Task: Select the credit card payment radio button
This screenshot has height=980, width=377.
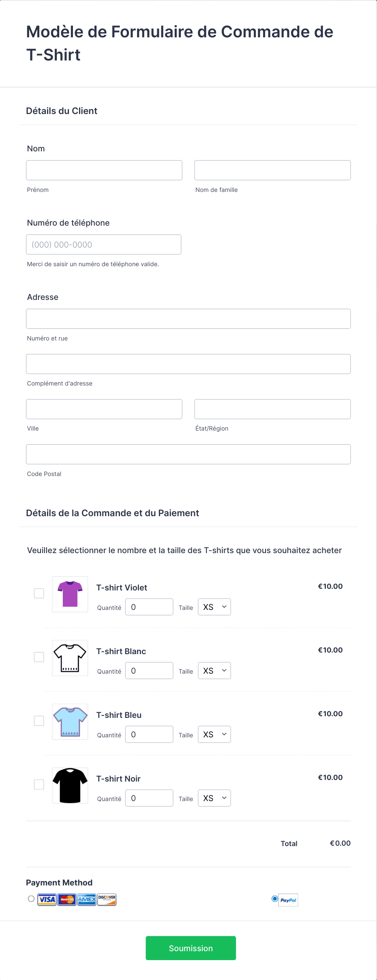Action: (x=31, y=898)
